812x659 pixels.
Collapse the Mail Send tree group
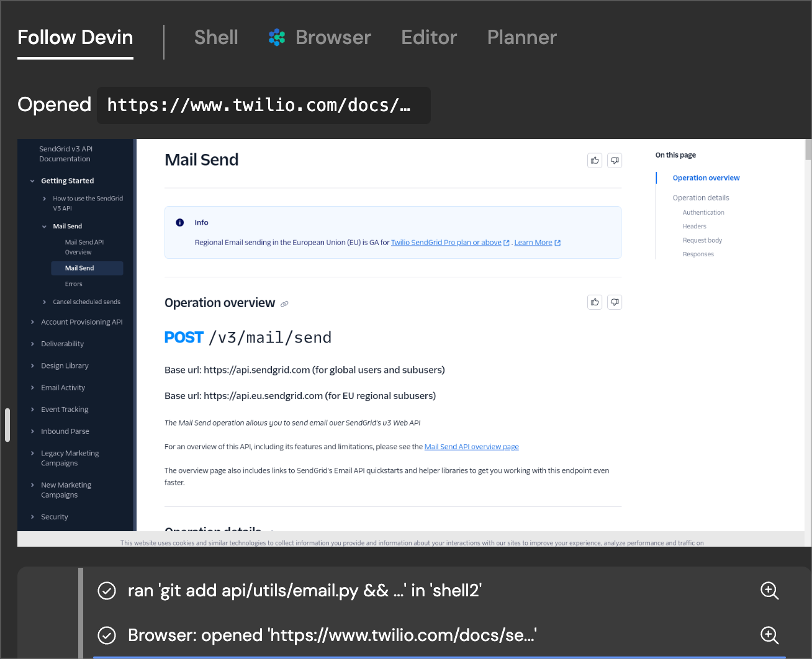coord(44,226)
